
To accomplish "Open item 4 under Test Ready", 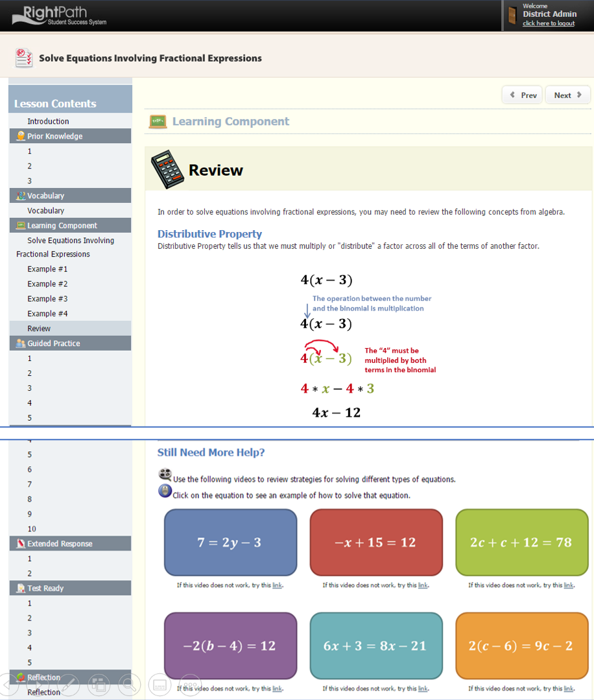I will (29, 647).
